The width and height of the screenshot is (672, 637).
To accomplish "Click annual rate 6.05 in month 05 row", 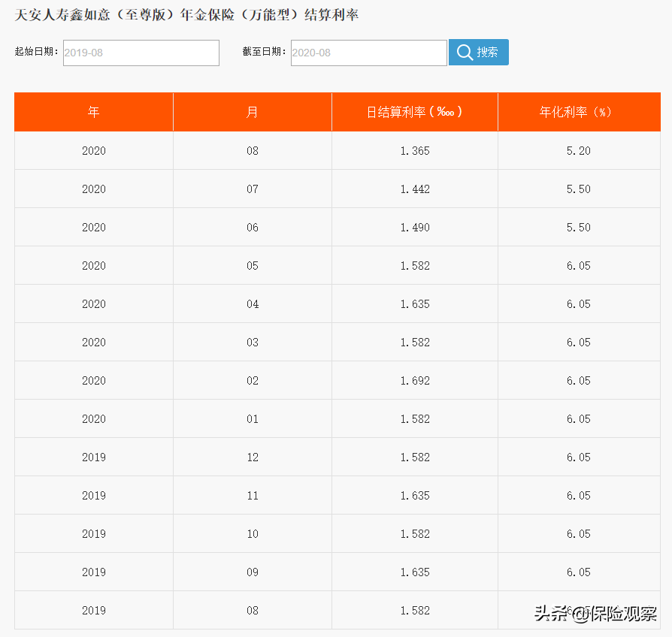I will tap(579, 266).
